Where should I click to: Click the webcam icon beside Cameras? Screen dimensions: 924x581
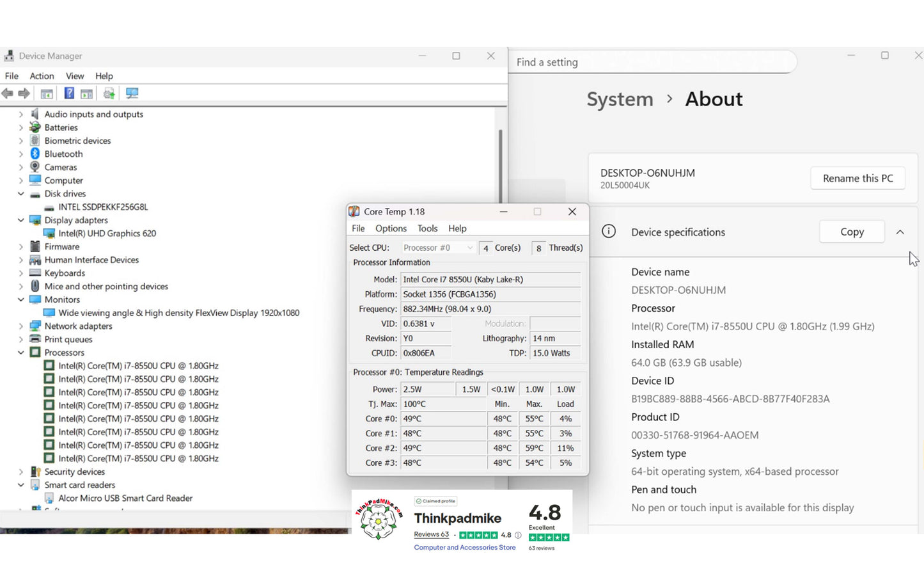pyautogui.click(x=35, y=167)
